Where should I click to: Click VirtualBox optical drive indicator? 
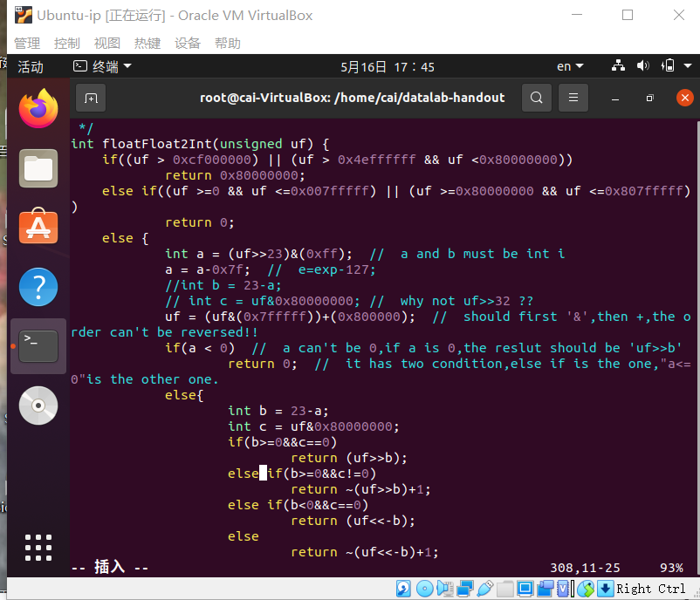424,589
